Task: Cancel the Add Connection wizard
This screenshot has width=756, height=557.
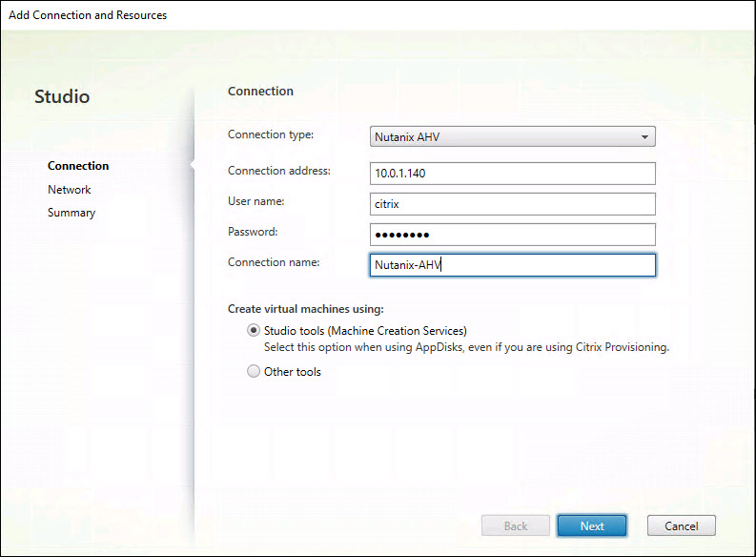Action: 681,526
